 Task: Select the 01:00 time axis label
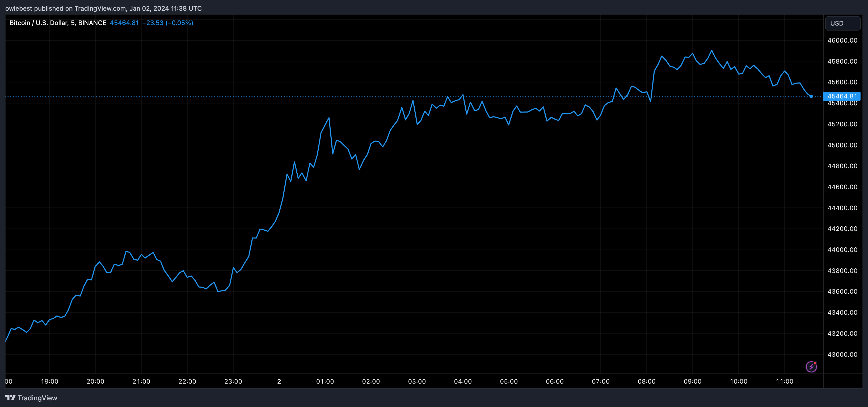click(x=325, y=381)
